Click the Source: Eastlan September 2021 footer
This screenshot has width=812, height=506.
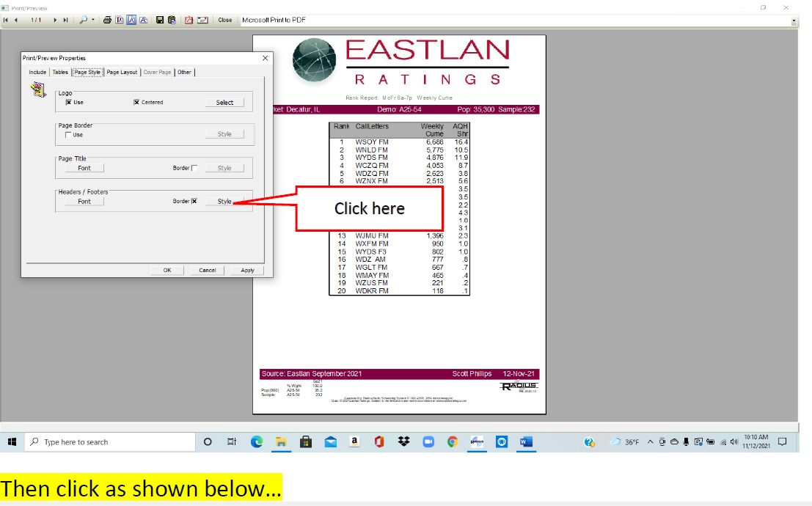point(311,374)
